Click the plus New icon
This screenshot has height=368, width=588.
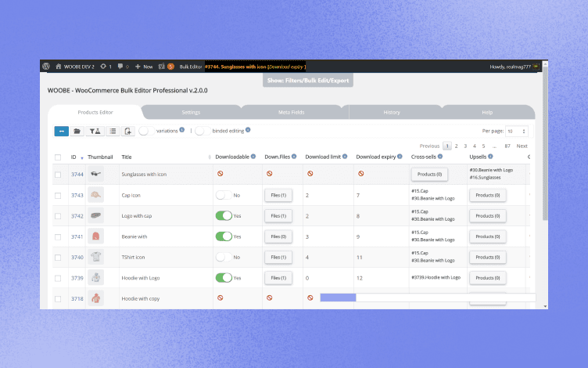138,67
